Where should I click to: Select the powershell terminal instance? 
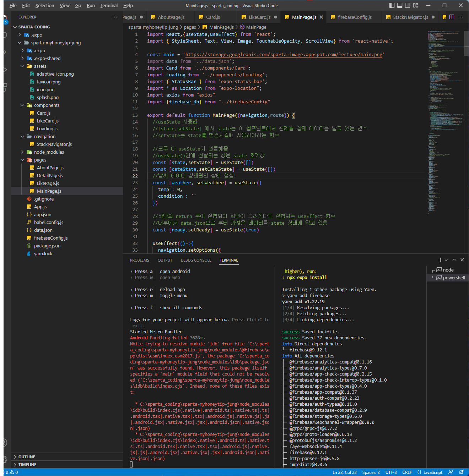pyautogui.click(x=448, y=278)
